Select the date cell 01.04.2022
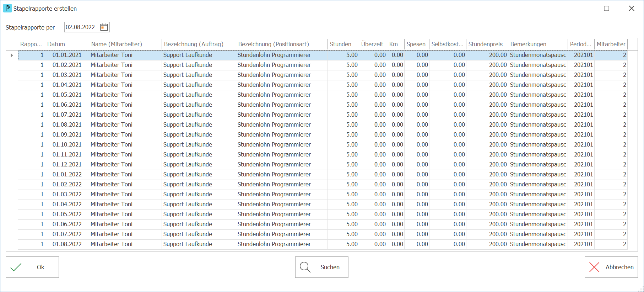The height and width of the screenshot is (292, 644). [67, 204]
